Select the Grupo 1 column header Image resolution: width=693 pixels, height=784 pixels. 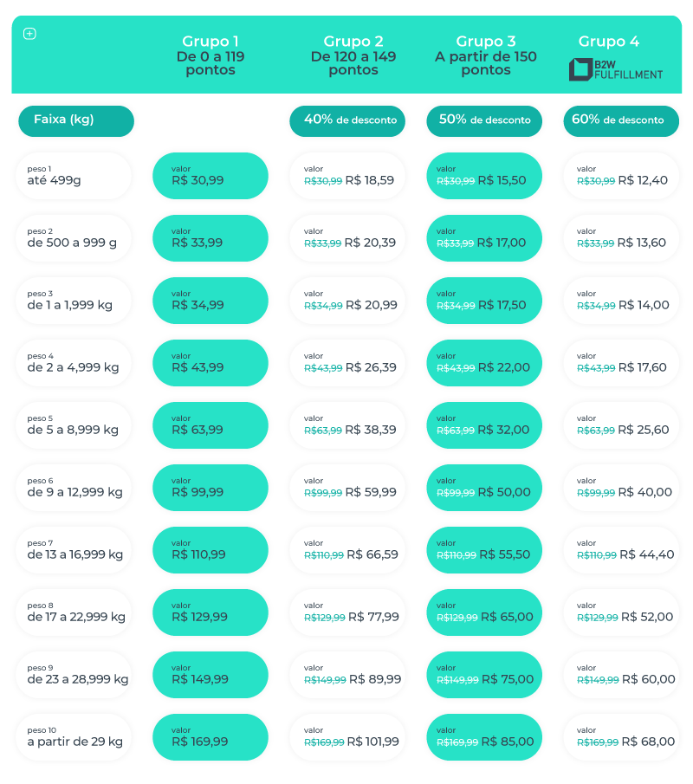(x=210, y=55)
